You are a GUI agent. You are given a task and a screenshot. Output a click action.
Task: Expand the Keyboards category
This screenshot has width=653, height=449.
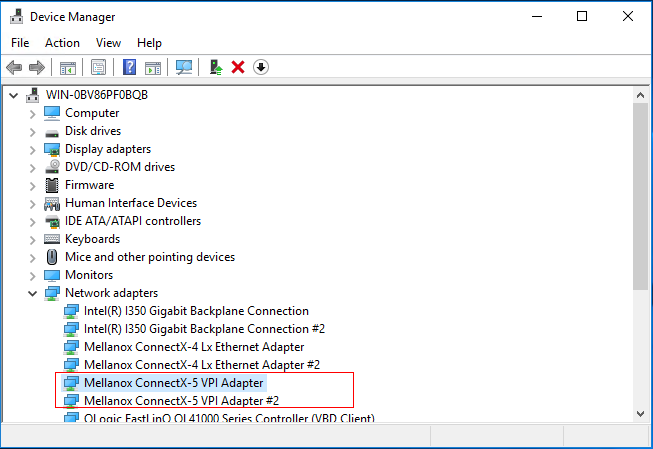(x=32, y=239)
